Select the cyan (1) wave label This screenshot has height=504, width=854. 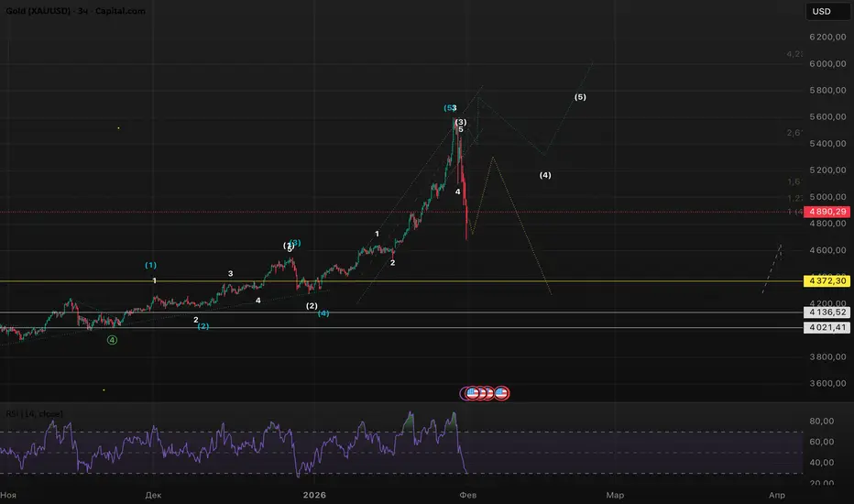coord(151,265)
